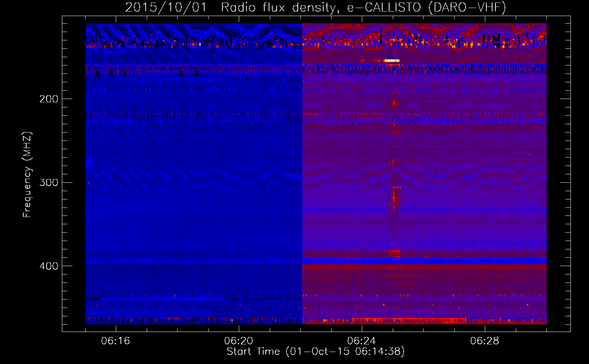Click the bright white burst spot in spectrogram
Screen dimensions: 589x364
pyautogui.click(x=392, y=60)
